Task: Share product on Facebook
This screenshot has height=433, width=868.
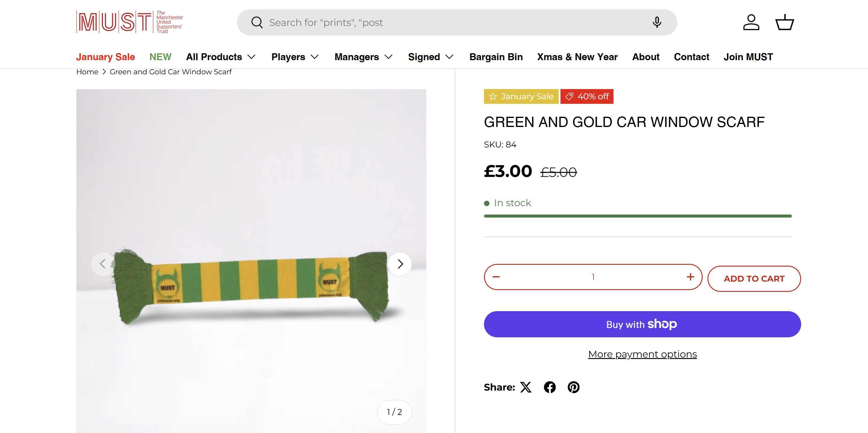Action: (550, 387)
